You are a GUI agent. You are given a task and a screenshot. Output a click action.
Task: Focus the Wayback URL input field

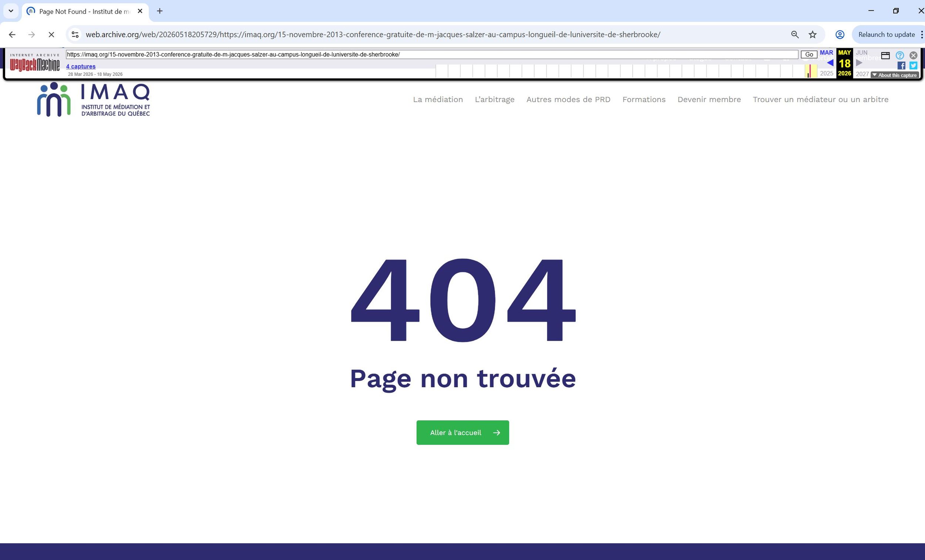432,54
